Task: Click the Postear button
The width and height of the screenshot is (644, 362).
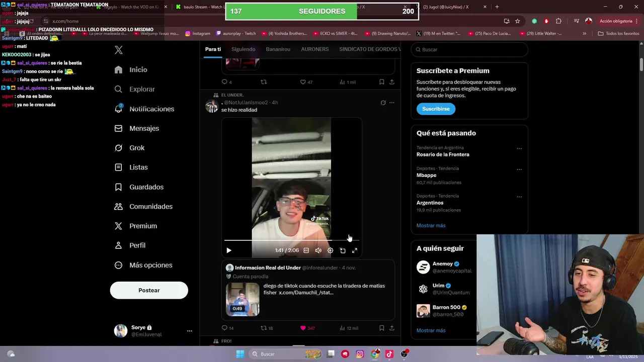Action: point(149,290)
